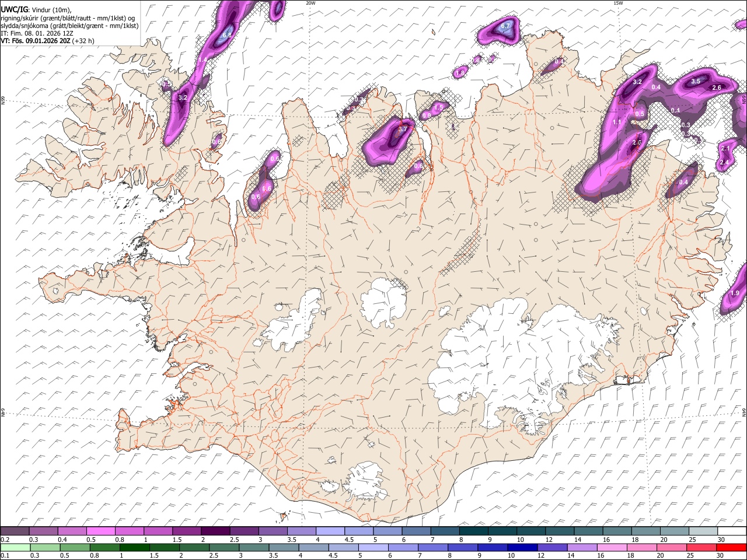Click upper legend swatch between 9 and 10
This screenshot has width=747, height=560.
click(502, 531)
